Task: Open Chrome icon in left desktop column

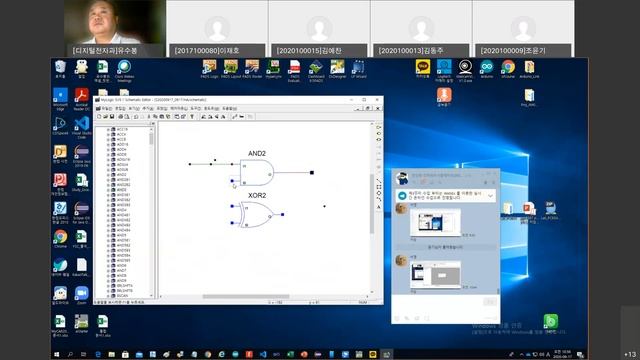Action: [60, 239]
